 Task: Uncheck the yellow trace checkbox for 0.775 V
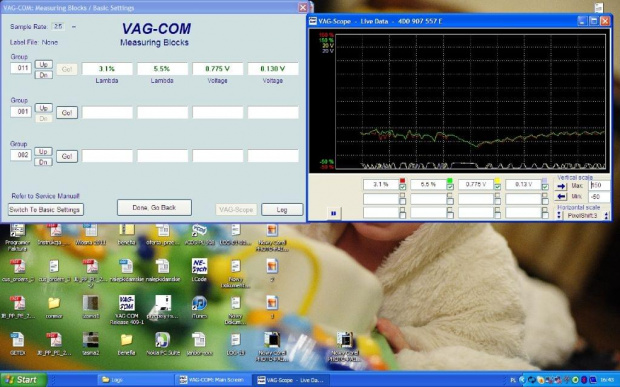click(x=497, y=187)
